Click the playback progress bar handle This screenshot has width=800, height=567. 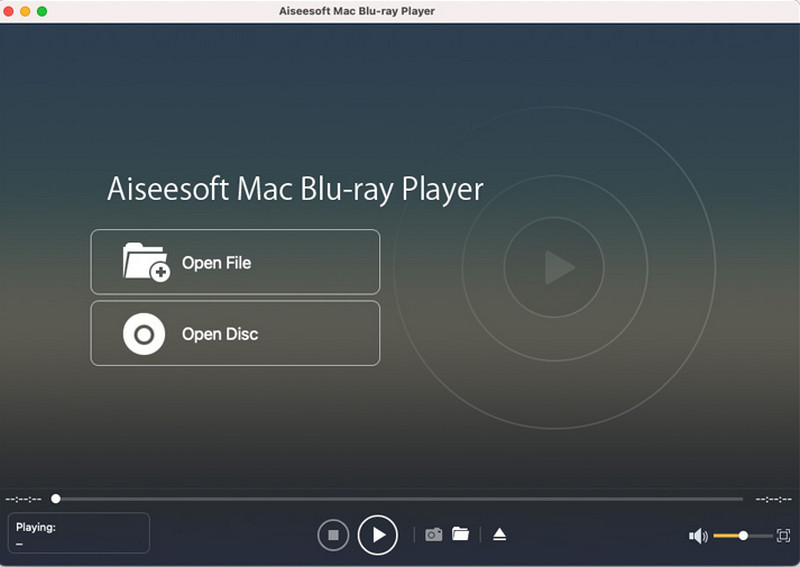coord(56,498)
